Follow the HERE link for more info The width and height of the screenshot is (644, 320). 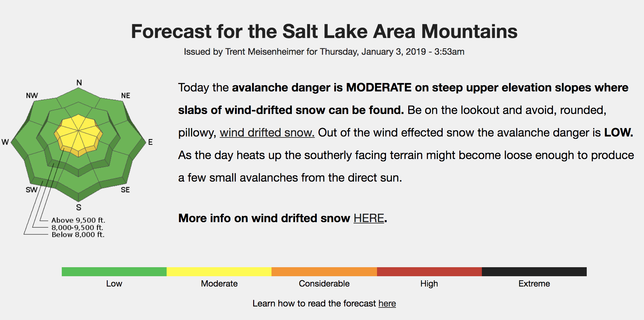tap(369, 218)
